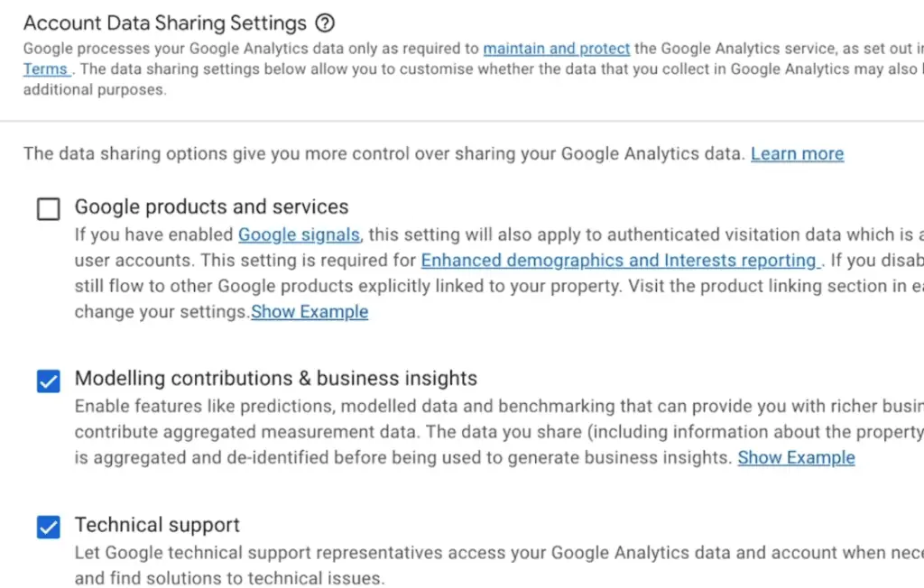924x588 pixels.
Task: Click the "Modelling contributions & business insights" label
Action: click(276, 378)
